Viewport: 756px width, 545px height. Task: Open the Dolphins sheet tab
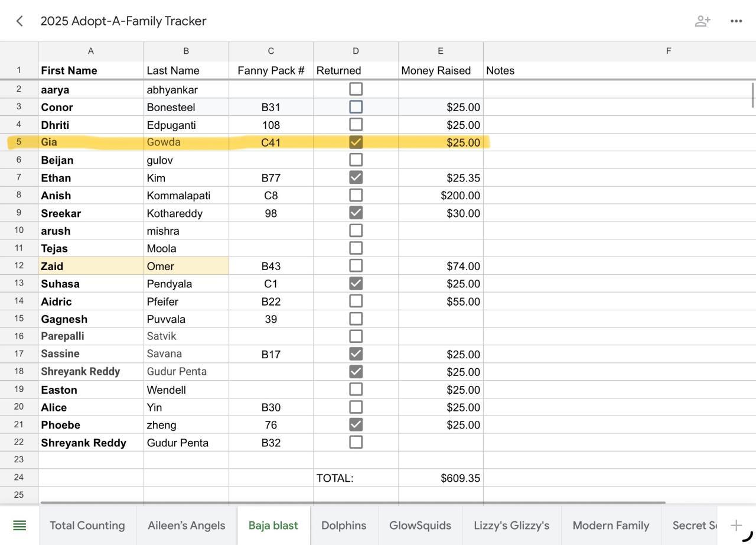pos(344,525)
